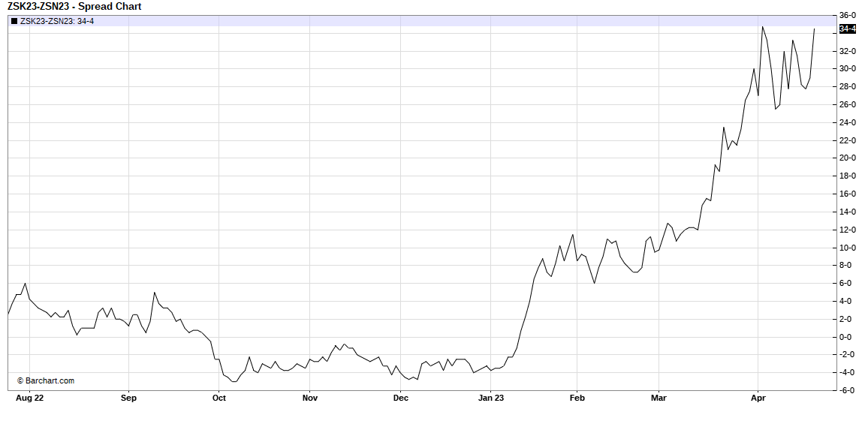The width and height of the screenshot is (868, 421).
Task: Click the Aug 22 date axis label
Action: click(29, 398)
